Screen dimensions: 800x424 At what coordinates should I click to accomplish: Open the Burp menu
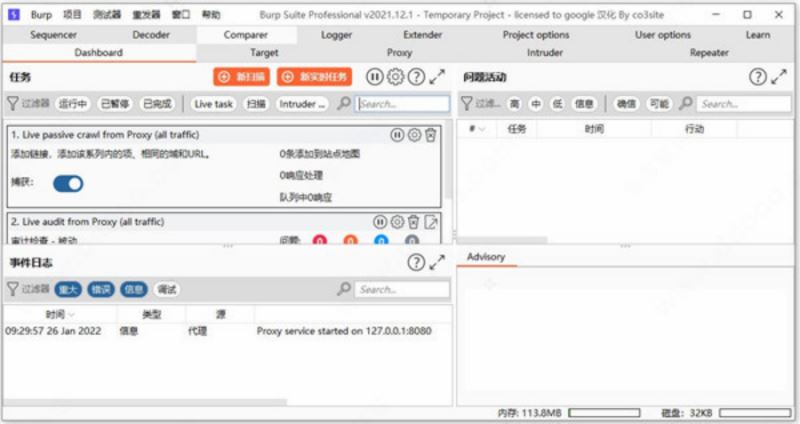pyautogui.click(x=41, y=15)
